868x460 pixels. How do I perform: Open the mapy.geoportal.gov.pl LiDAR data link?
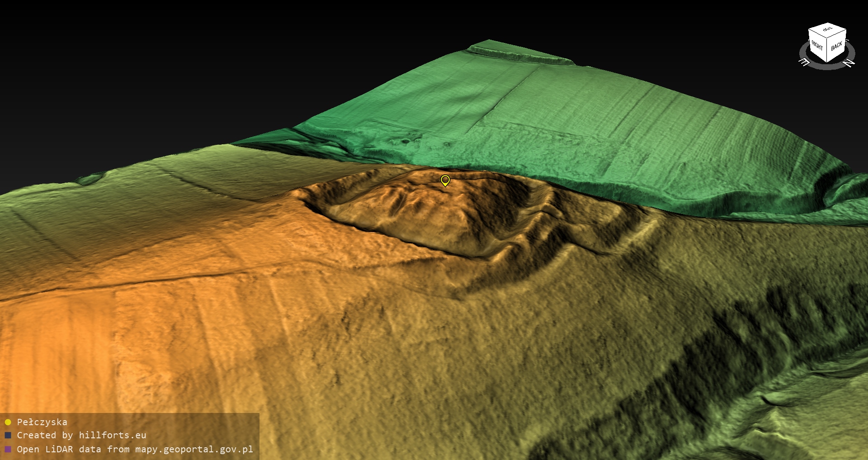click(x=135, y=449)
